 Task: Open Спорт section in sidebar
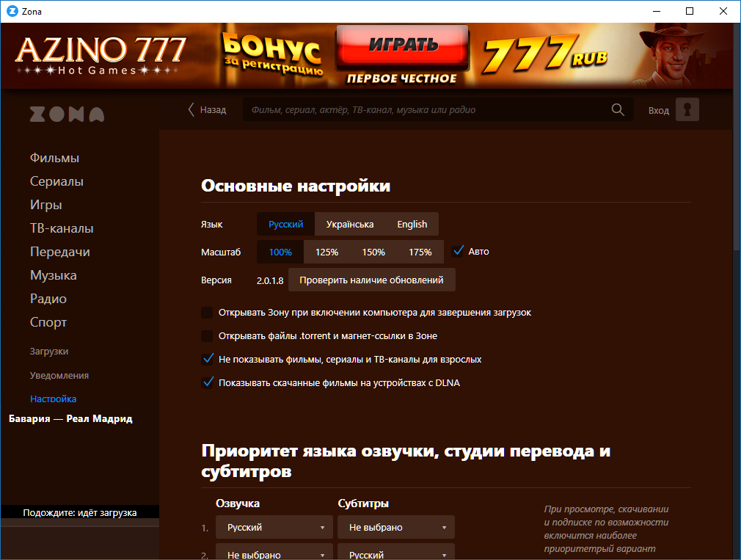tap(48, 322)
